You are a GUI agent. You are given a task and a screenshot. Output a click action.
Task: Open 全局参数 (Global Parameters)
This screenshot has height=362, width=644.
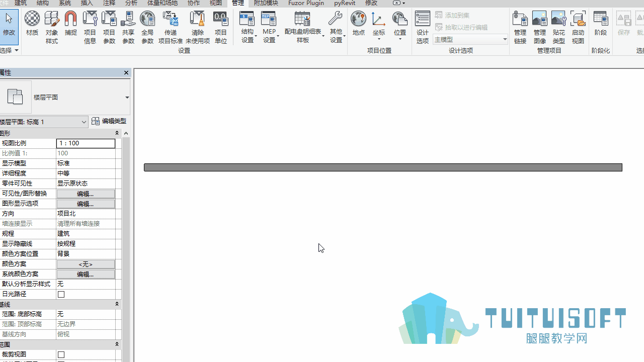[x=147, y=27]
